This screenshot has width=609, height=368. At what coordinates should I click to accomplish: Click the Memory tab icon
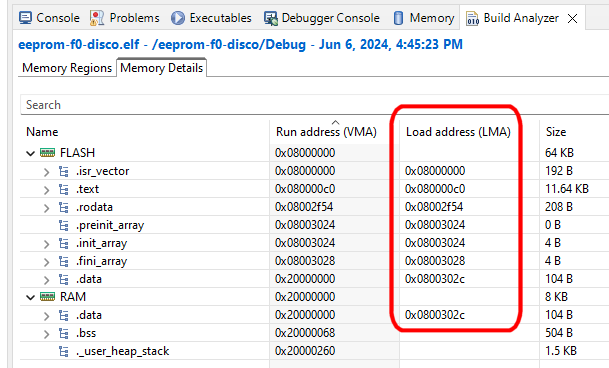pos(398,18)
